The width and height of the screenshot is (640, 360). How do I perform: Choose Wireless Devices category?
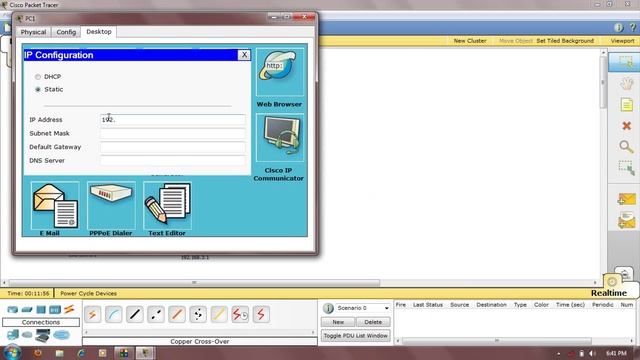tap(55, 310)
